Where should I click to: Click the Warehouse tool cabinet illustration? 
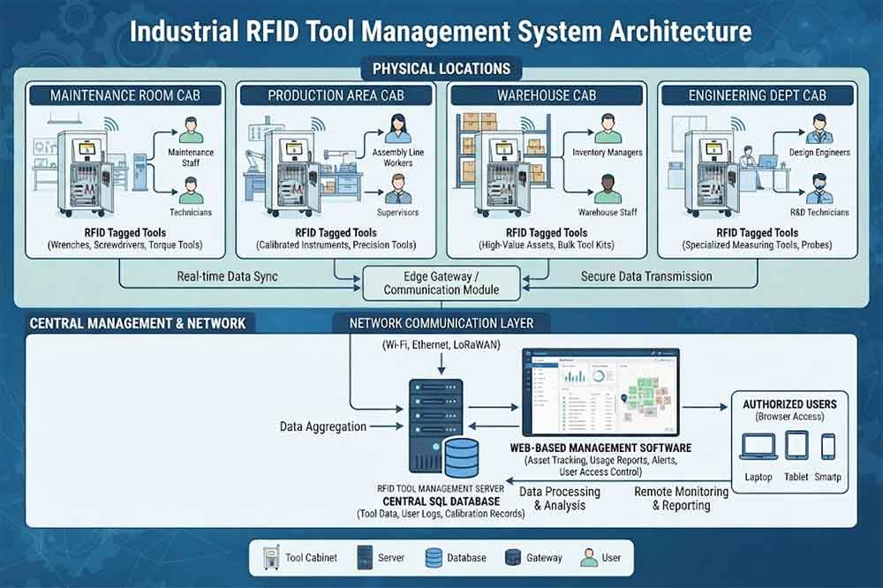[x=503, y=173]
